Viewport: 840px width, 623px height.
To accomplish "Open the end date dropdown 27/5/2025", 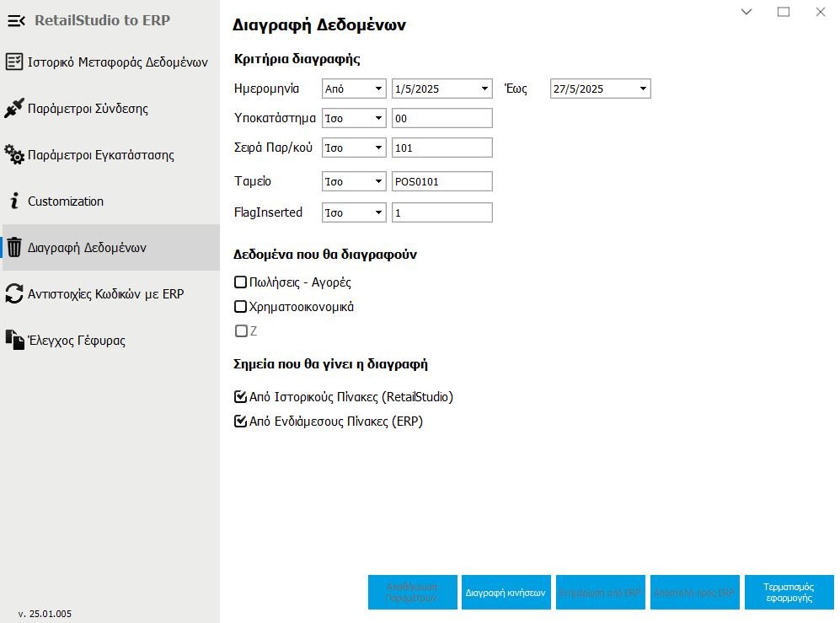I will click(x=643, y=89).
